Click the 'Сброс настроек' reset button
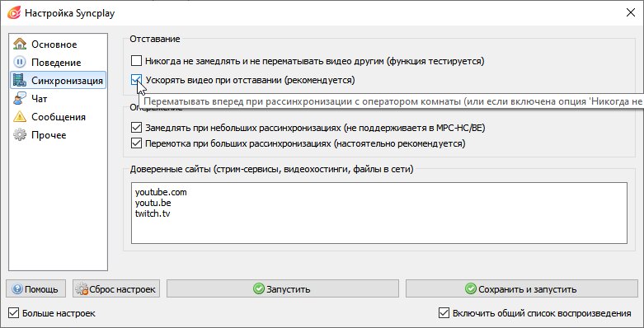 pos(116,288)
